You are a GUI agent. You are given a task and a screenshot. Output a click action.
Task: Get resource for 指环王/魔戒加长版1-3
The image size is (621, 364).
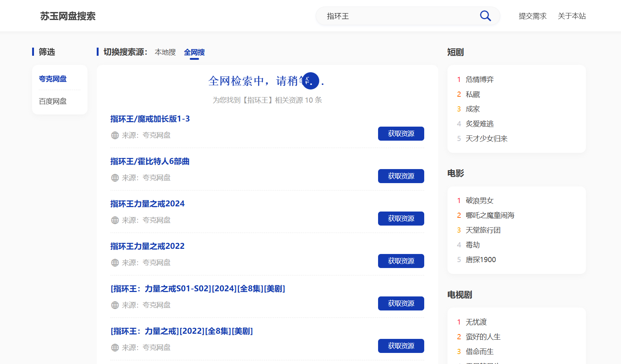401,134
